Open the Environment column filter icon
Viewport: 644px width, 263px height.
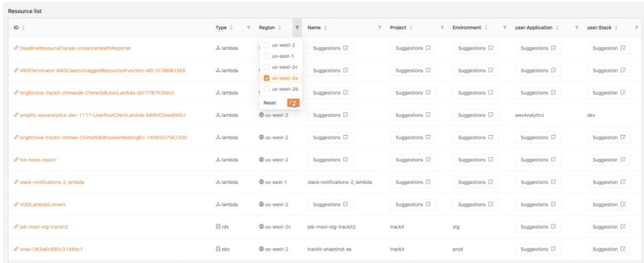505,28
